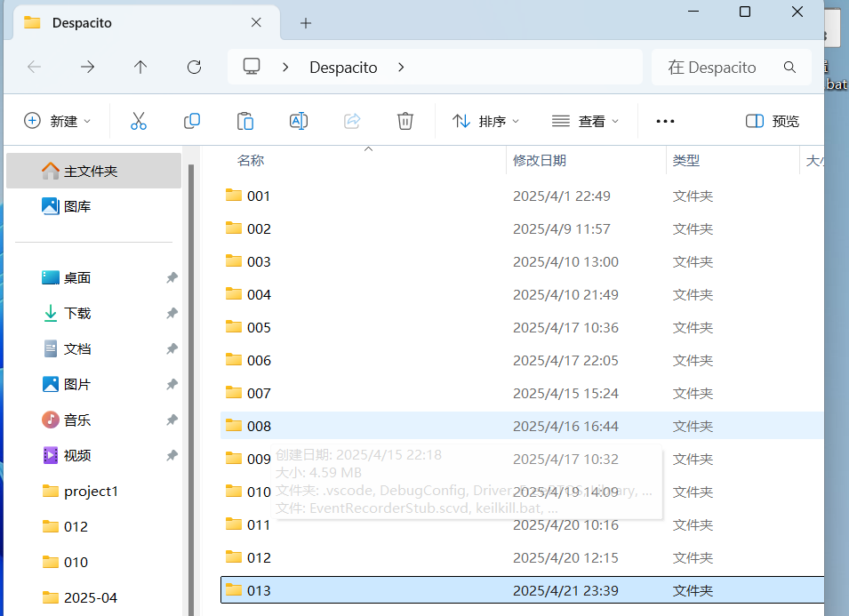Click the Rename icon in toolbar
849x616 pixels.
(299, 121)
